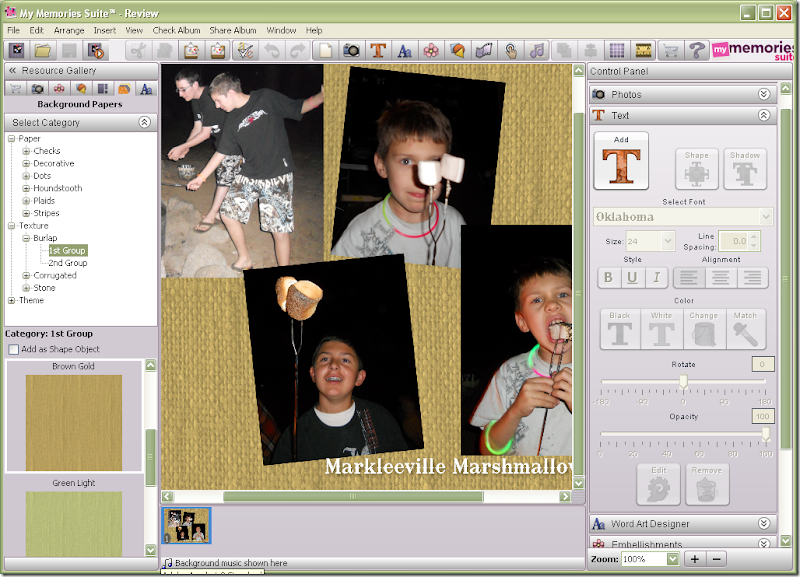The image size is (800, 577).
Task: Expand the Theme tree category
Action: point(11,300)
